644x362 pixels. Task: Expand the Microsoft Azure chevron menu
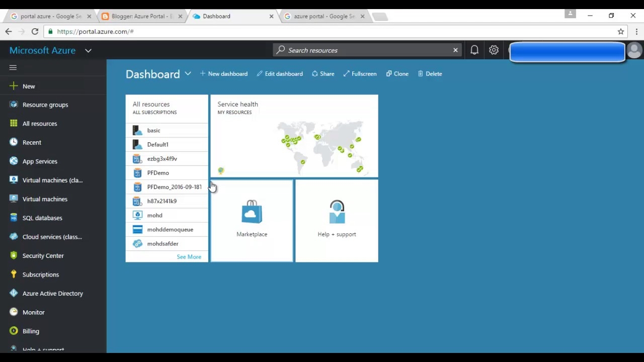coord(88,51)
